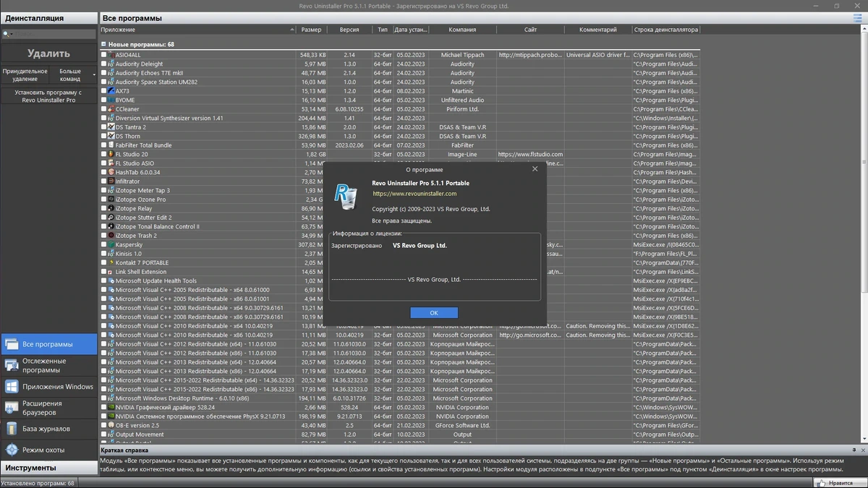Image resolution: width=868 pixels, height=488 pixels.
Task: Open the База журналов database icon
Action: click(x=11, y=429)
